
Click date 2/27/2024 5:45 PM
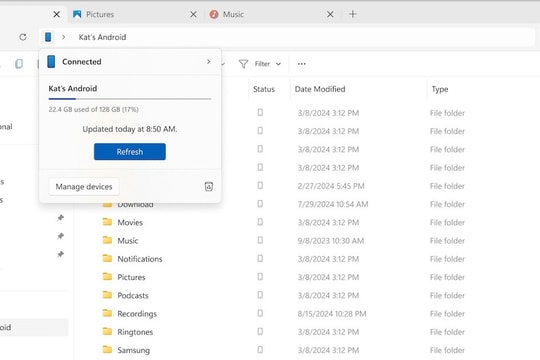[331, 186]
